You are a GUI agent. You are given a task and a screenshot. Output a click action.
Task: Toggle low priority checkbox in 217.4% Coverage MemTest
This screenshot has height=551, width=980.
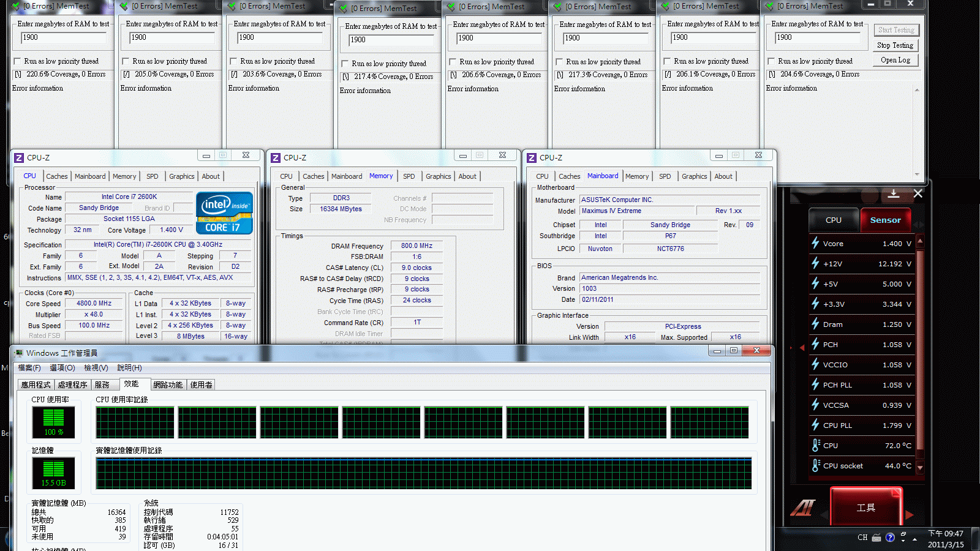pos(345,64)
